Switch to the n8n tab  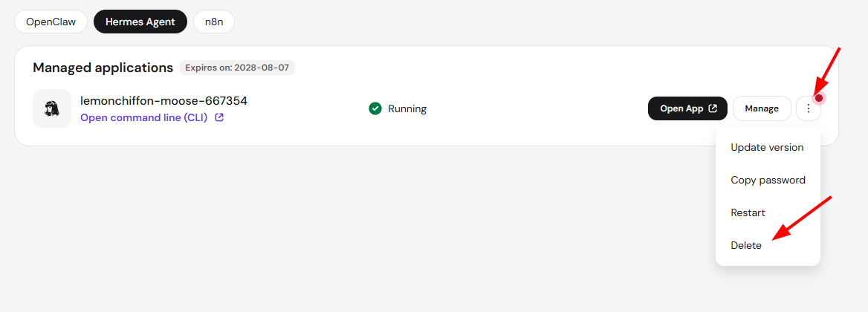(214, 22)
